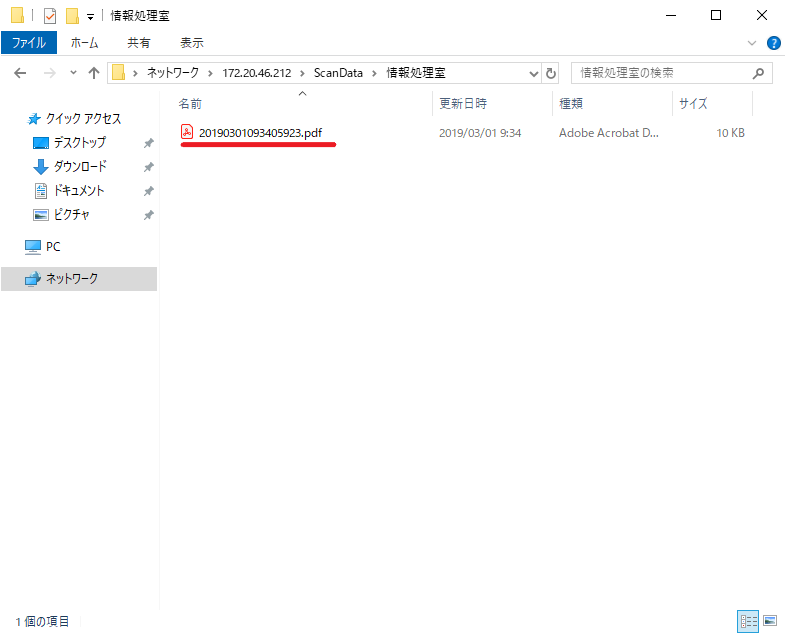Go up one folder level
Image resolution: width=786 pixels, height=634 pixels.
[94, 73]
